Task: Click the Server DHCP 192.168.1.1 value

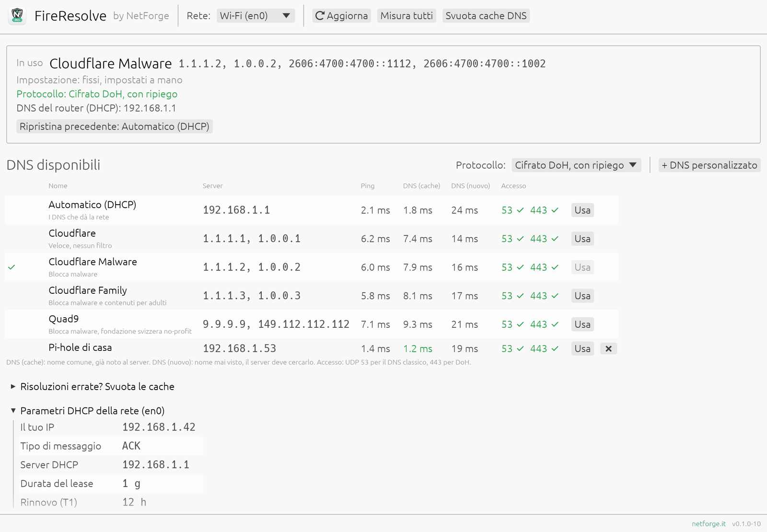Action: pyautogui.click(x=156, y=465)
